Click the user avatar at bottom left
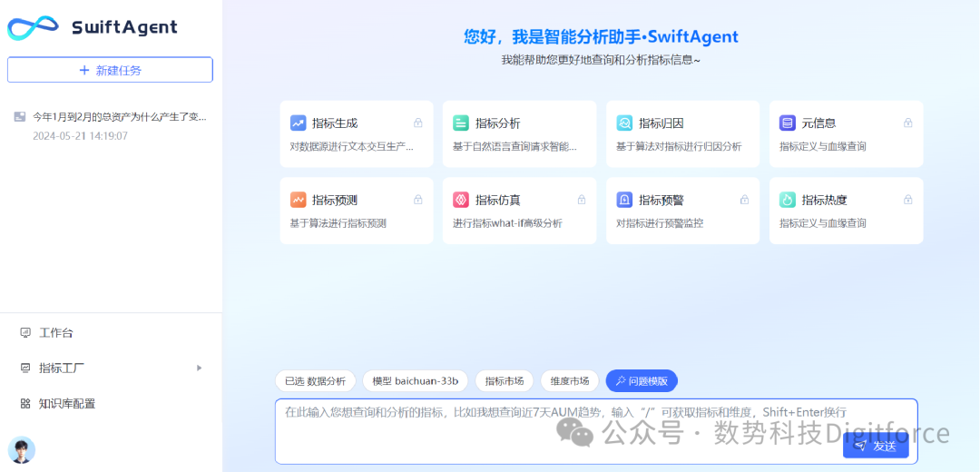Screen dimensions: 980x472 pyautogui.click(x=21, y=449)
